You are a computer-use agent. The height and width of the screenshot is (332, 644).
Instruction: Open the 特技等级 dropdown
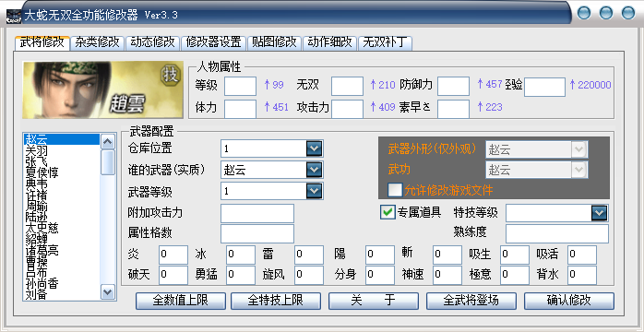click(x=599, y=213)
